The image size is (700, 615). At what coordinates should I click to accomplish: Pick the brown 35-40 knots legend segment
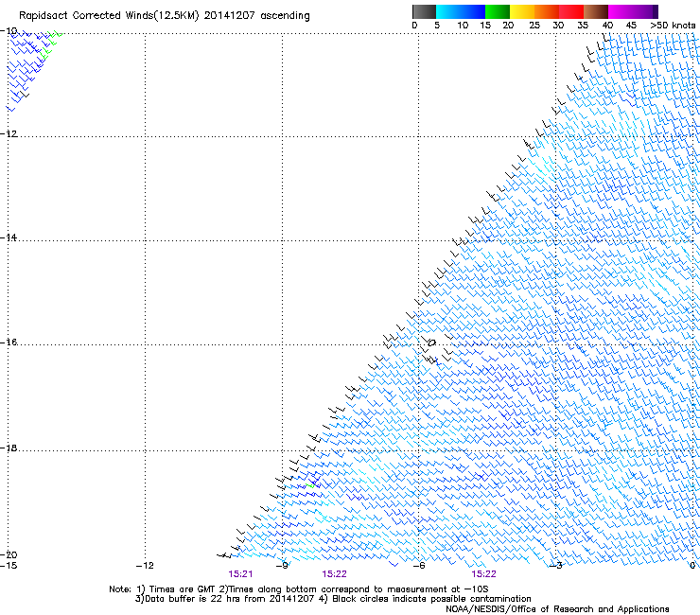pyautogui.click(x=596, y=11)
